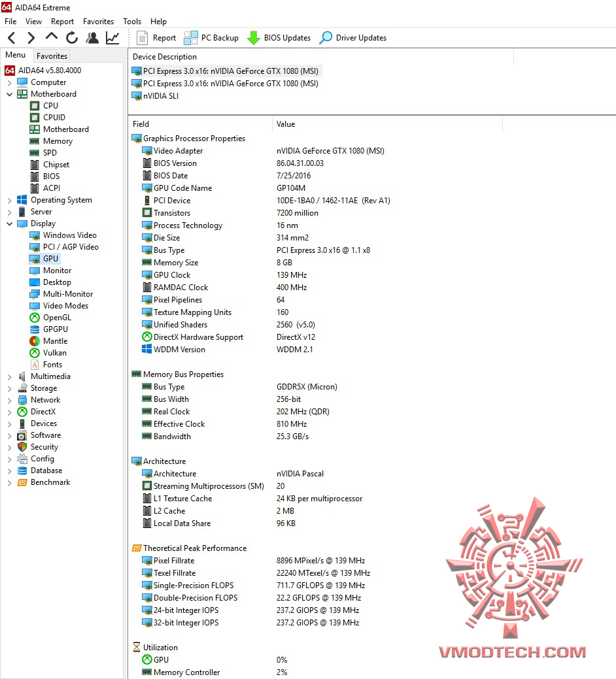Screen dimensions: 616x679
Task: Select the nVIDIA SLI device entry
Action: pyautogui.click(x=156, y=96)
